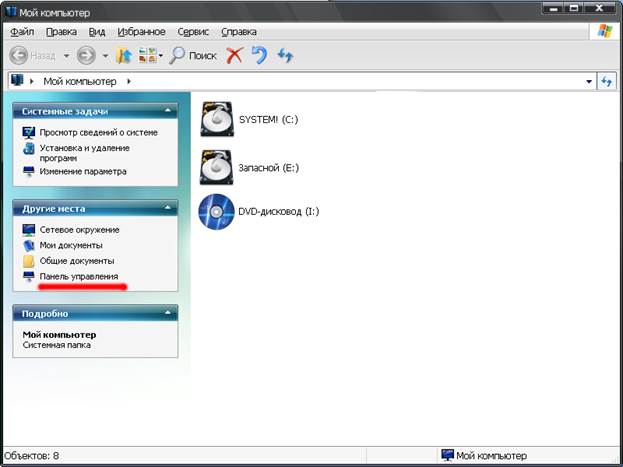Select the SYSTEM! (C:) hard drive icon
This screenshot has height=467, width=623.
[217, 119]
